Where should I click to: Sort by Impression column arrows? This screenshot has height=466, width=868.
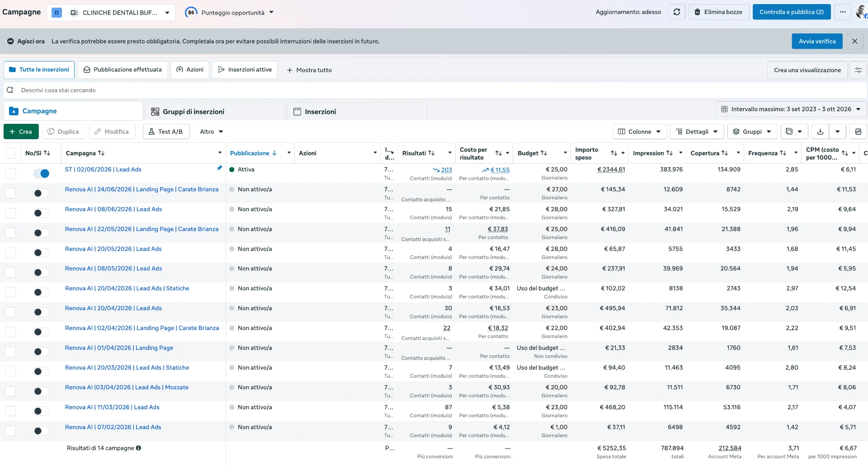670,153
